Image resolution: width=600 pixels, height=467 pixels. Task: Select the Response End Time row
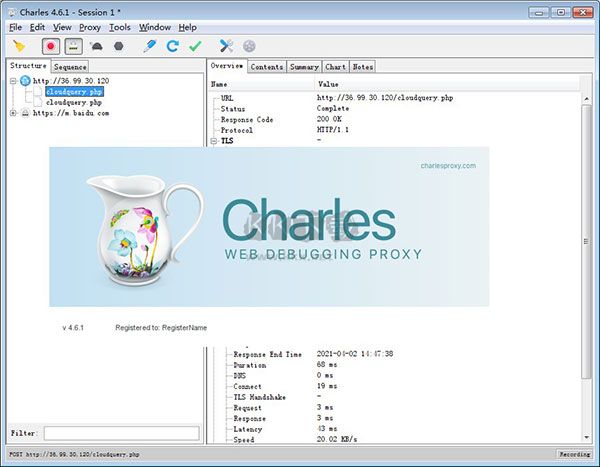coord(394,354)
